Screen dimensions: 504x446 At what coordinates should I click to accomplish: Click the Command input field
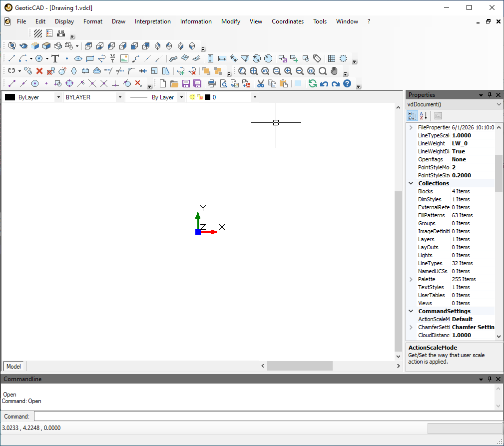[268, 417]
